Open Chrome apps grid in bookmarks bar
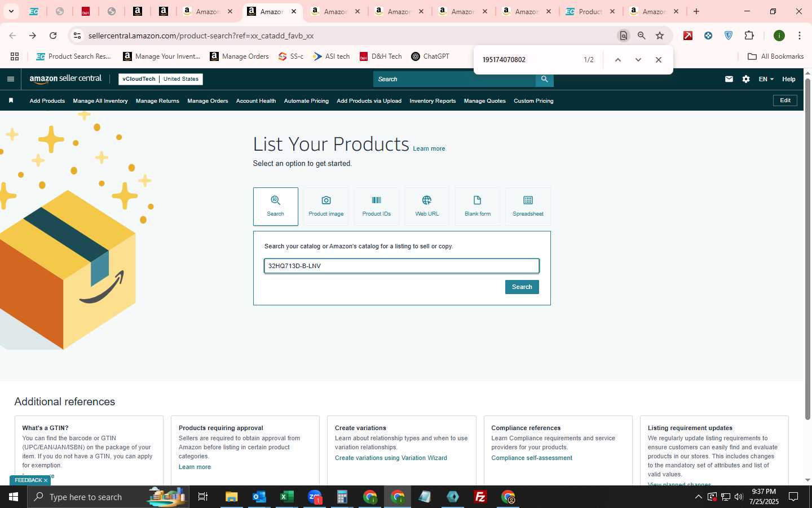 click(15, 56)
